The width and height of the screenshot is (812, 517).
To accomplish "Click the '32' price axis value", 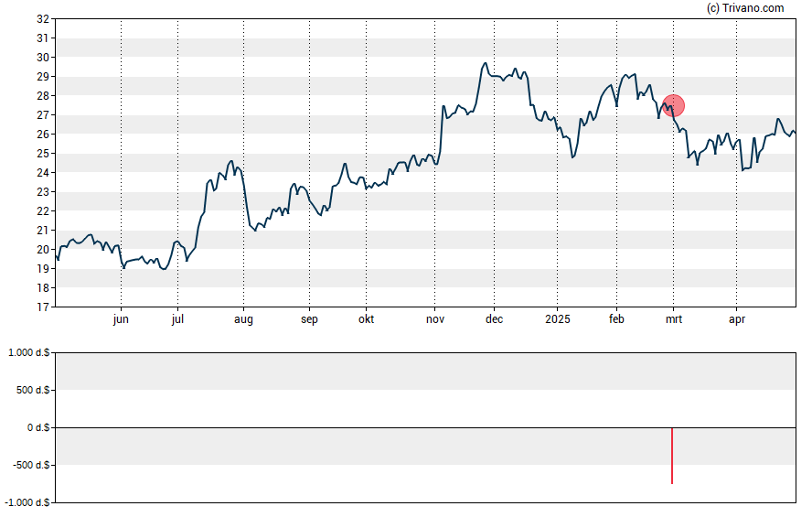I will tap(43, 19).
